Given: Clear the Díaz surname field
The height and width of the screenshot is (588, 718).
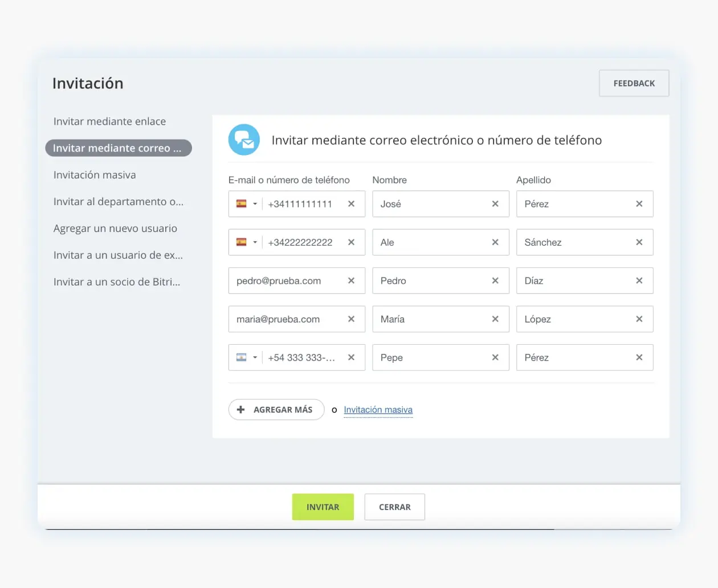Looking at the screenshot, I should click(639, 281).
